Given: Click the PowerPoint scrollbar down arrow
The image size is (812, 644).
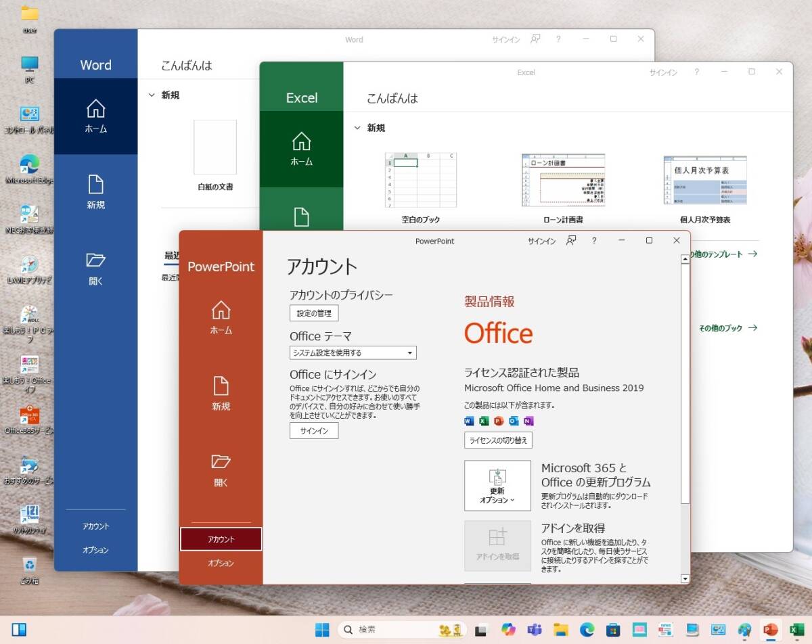Looking at the screenshot, I should (x=685, y=579).
